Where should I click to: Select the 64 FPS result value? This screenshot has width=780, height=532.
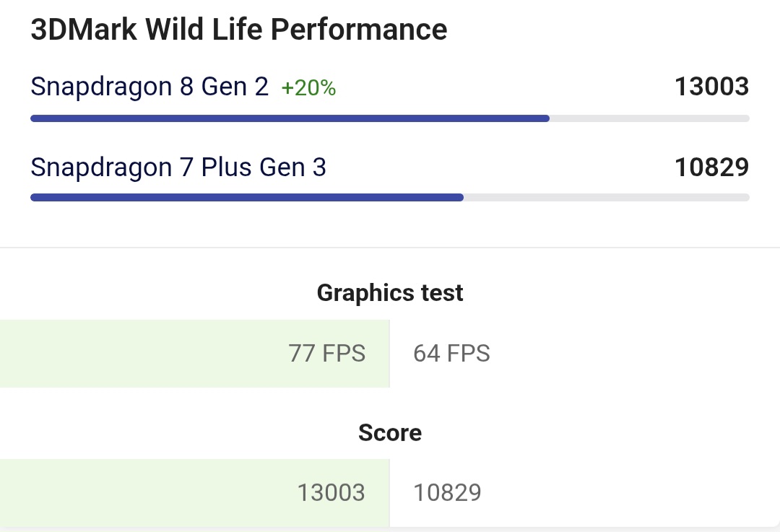pyautogui.click(x=451, y=354)
